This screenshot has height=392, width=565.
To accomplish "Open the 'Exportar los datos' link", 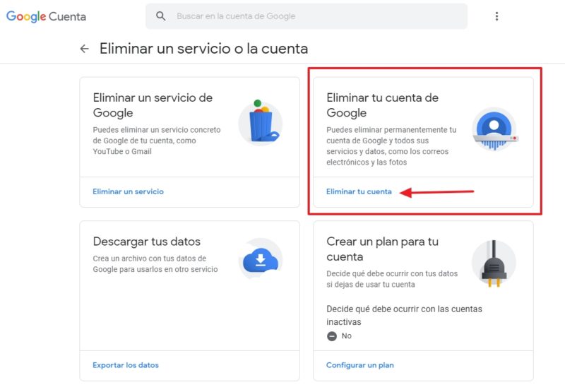I will click(x=126, y=365).
